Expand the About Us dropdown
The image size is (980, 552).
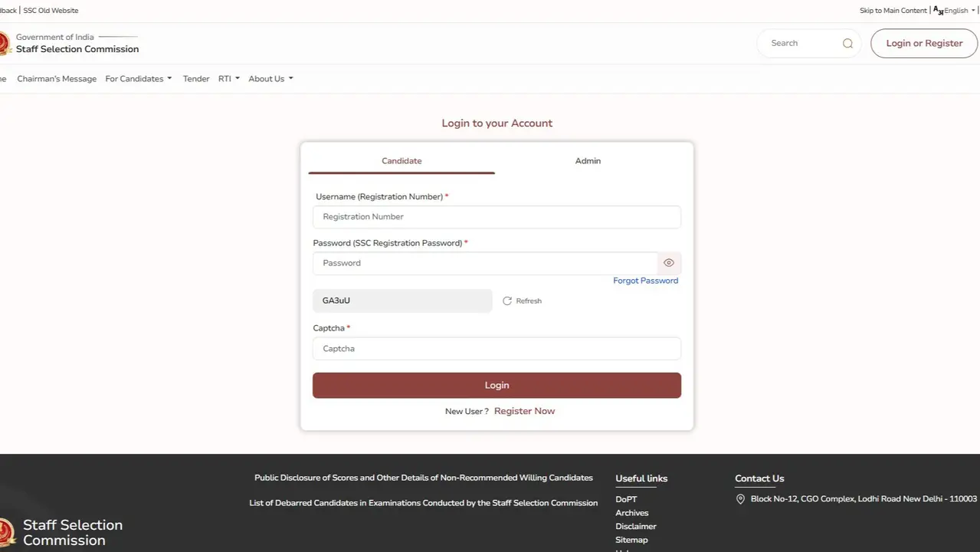(x=270, y=78)
